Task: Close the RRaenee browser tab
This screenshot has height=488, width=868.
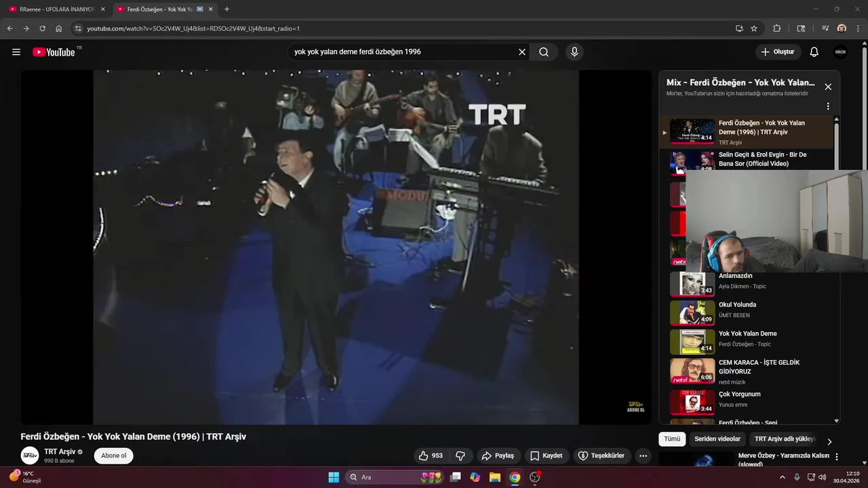Action: click(103, 9)
